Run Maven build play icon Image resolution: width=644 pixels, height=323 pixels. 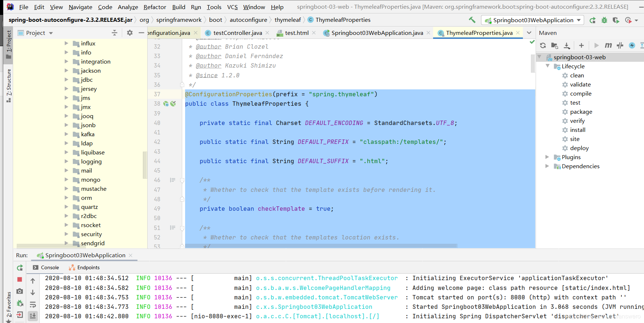tap(596, 45)
